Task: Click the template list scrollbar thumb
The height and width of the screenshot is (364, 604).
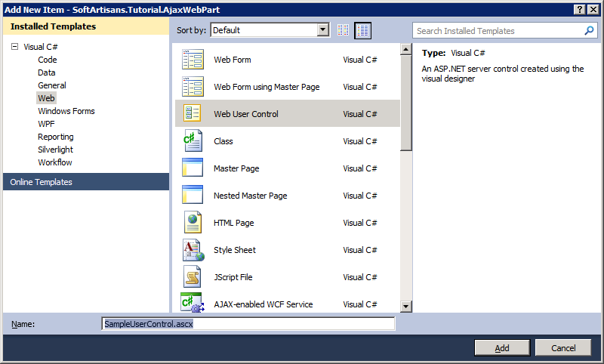Action: coord(406,103)
